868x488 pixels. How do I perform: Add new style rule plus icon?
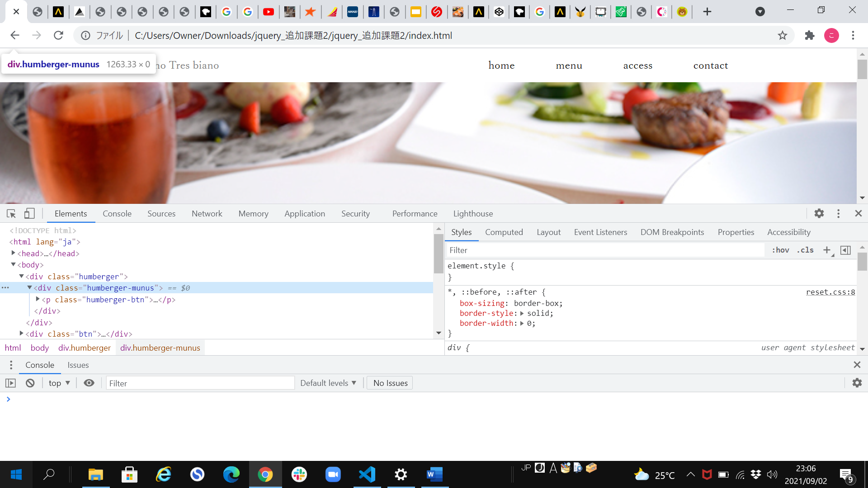827,250
